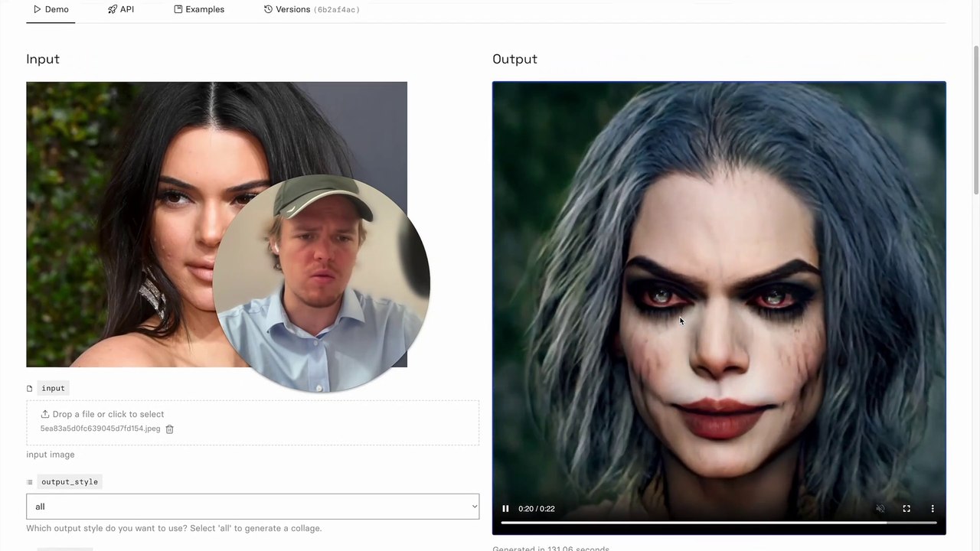
Task: Click the 'output_style' field label
Action: point(70,481)
